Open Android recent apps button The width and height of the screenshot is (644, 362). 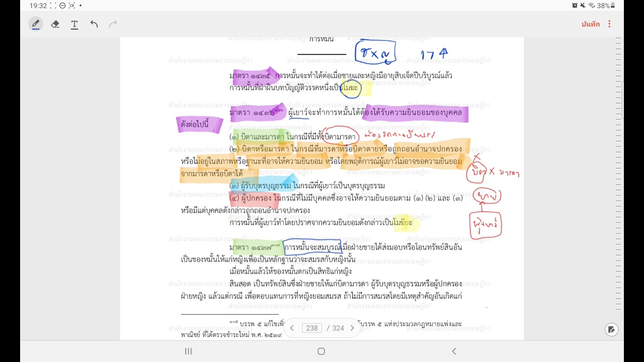pyautogui.click(x=188, y=351)
